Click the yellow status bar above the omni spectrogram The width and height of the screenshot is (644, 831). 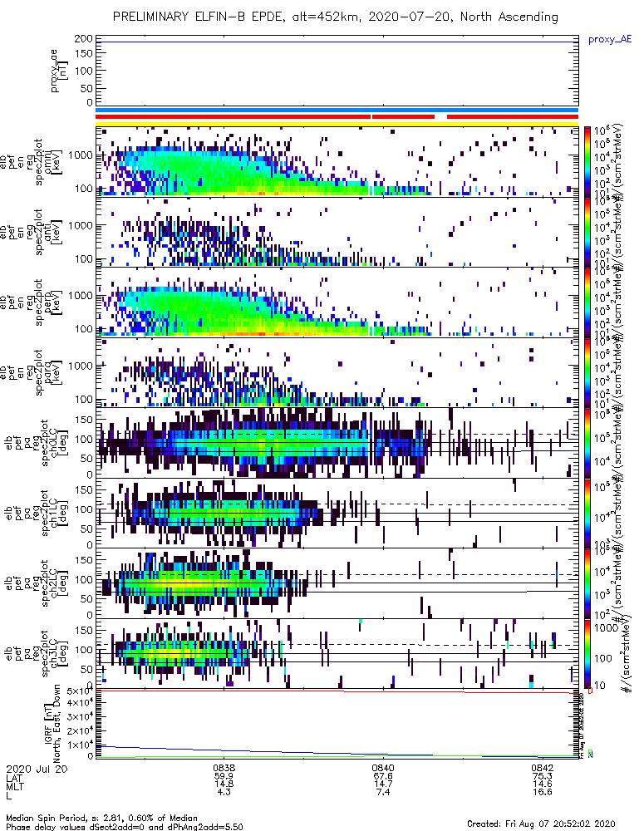click(x=337, y=124)
